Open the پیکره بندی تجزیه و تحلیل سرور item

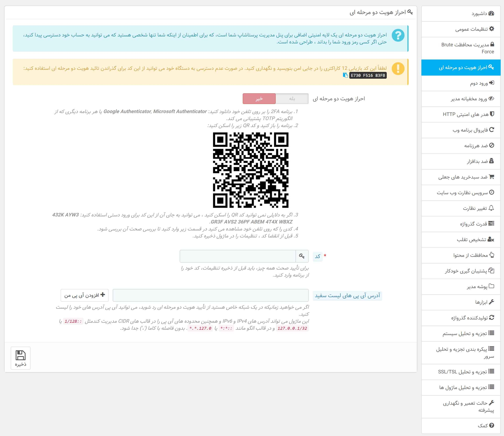pos(461,353)
